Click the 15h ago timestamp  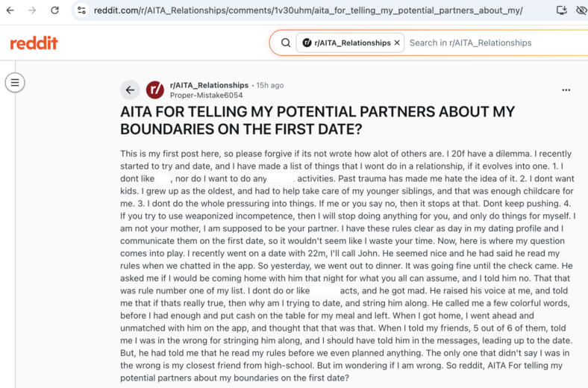(269, 85)
